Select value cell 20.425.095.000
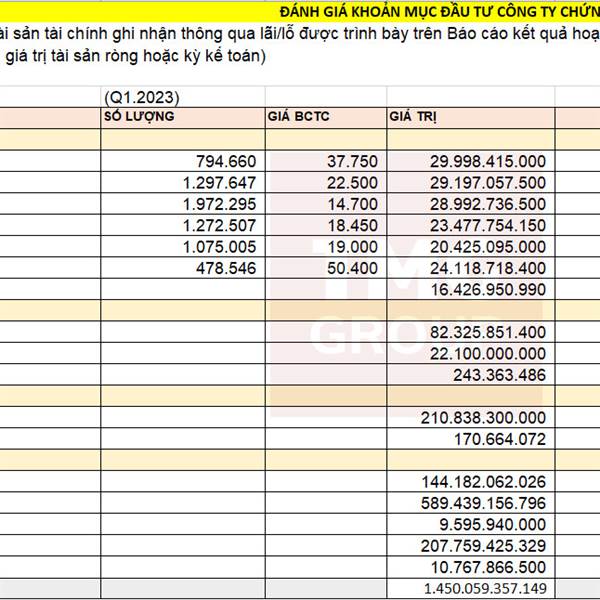This screenshot has width=600, height=600. tap(471, 247)
